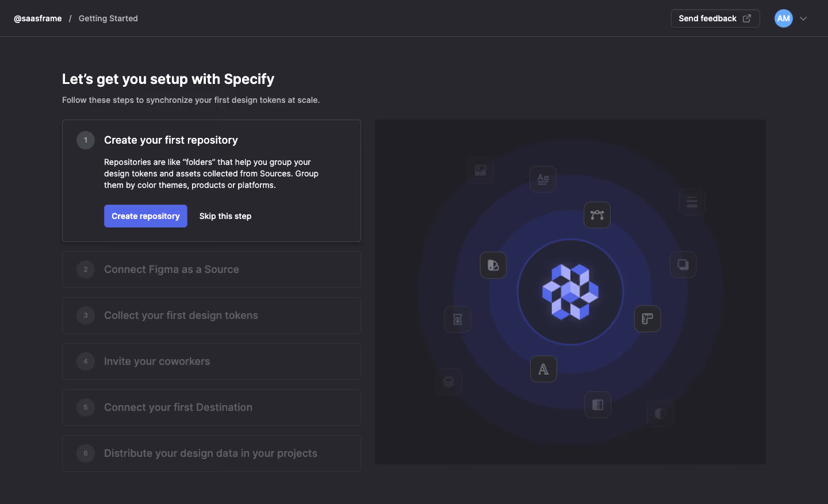Click the overlapping squares shadow icon
Screen dimensions: 828x504
click(x=683, y=264)
